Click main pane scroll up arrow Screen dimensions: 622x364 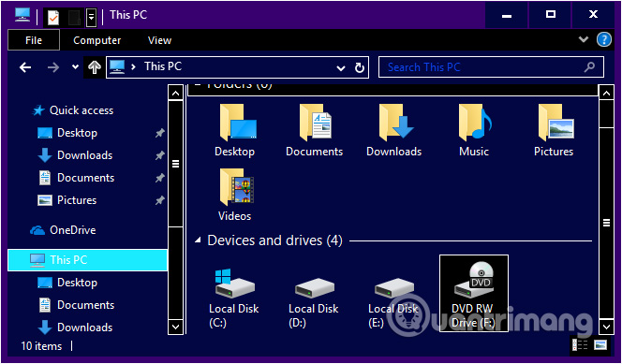pos(606,93)
